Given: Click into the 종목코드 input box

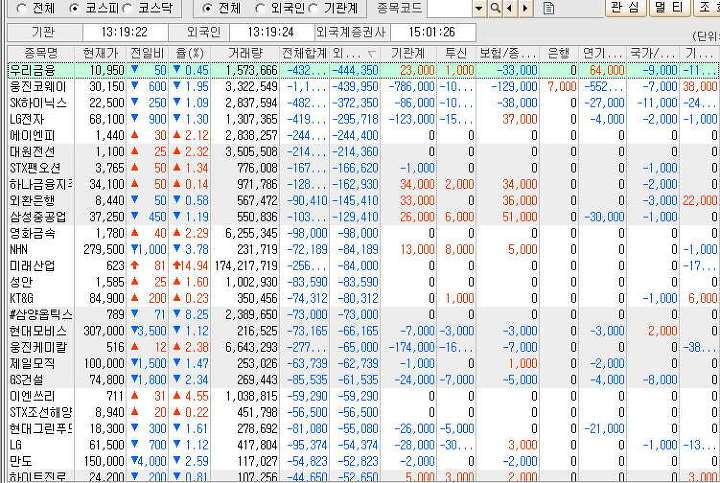Looking at the screenshot, I should coord(450,8).
